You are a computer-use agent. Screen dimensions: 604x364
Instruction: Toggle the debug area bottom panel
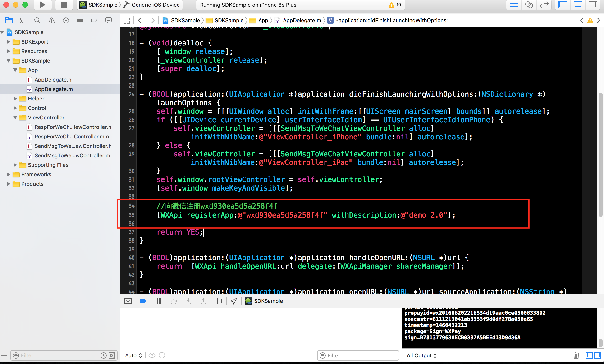(x=579, y=5)
